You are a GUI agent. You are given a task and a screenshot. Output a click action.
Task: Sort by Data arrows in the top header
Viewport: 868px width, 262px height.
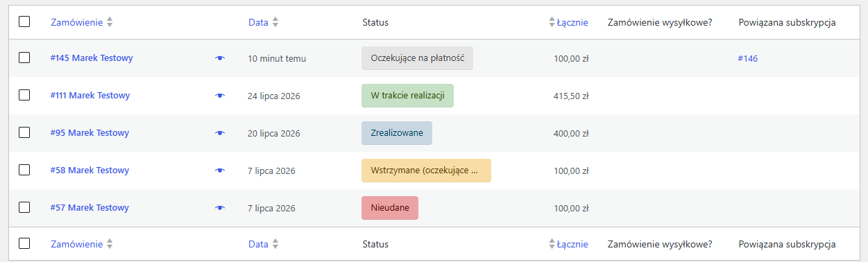[x=275, y=22]
